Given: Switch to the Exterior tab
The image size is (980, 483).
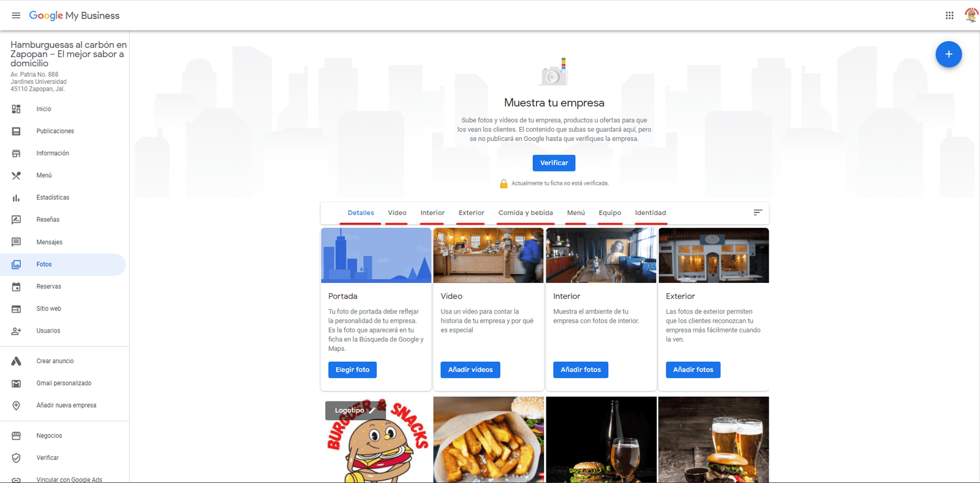Looking at the screenshot, I should [472, 213].
